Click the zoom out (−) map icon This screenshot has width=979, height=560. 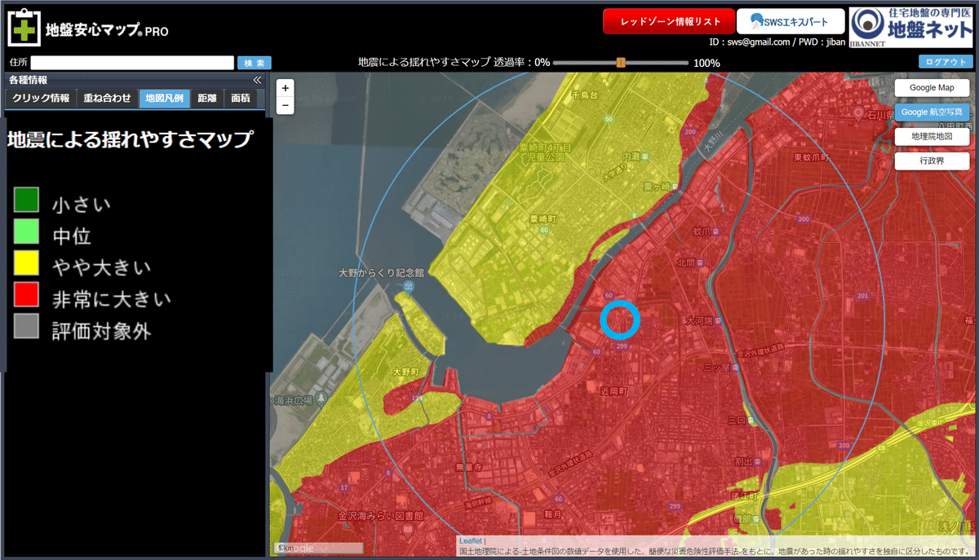[284, 105]
